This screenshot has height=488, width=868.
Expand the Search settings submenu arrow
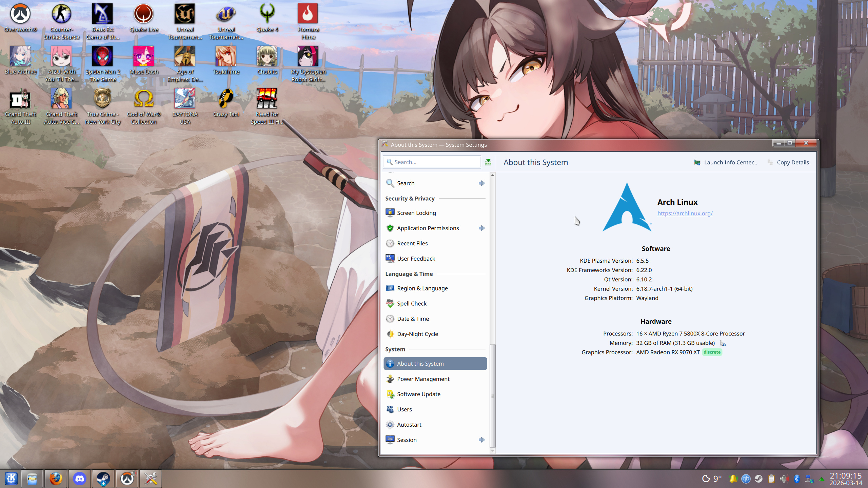pyautogui.click(x=481, y=183)
